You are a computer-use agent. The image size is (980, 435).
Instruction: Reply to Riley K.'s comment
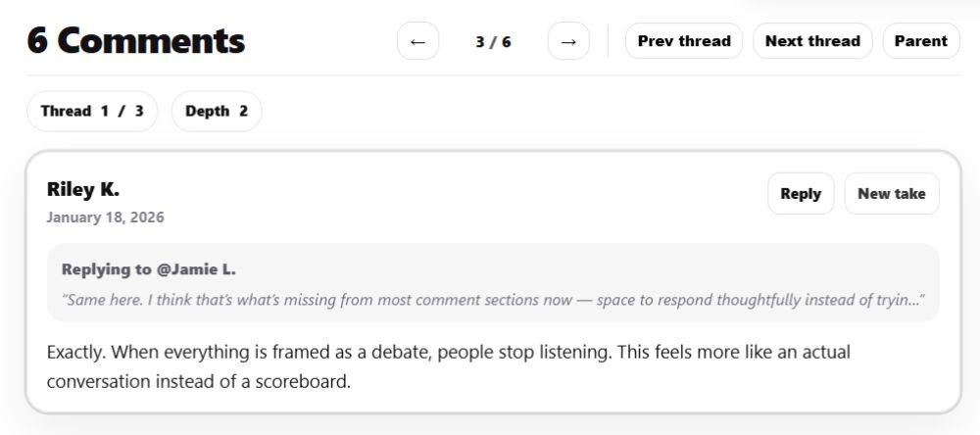(801, 194)
